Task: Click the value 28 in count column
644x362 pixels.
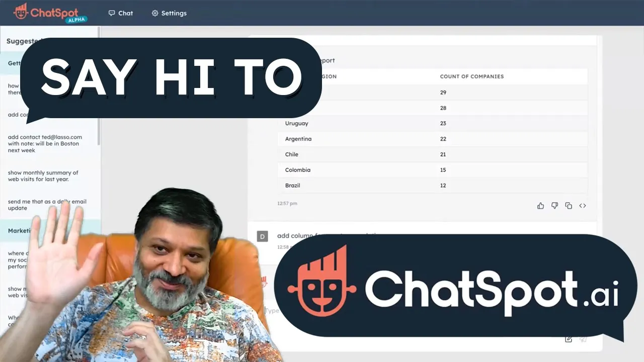Action: (x=443, y=108)
